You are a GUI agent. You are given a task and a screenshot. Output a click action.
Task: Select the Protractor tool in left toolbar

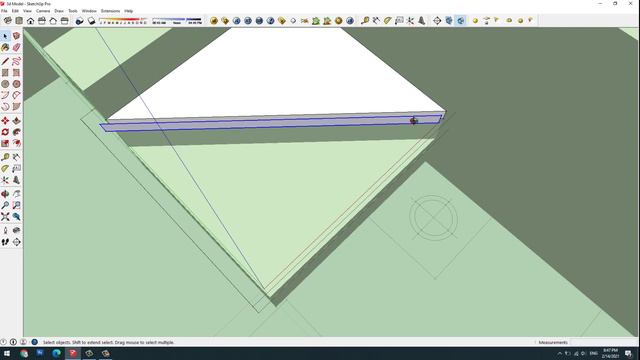[x=5, y=169]
